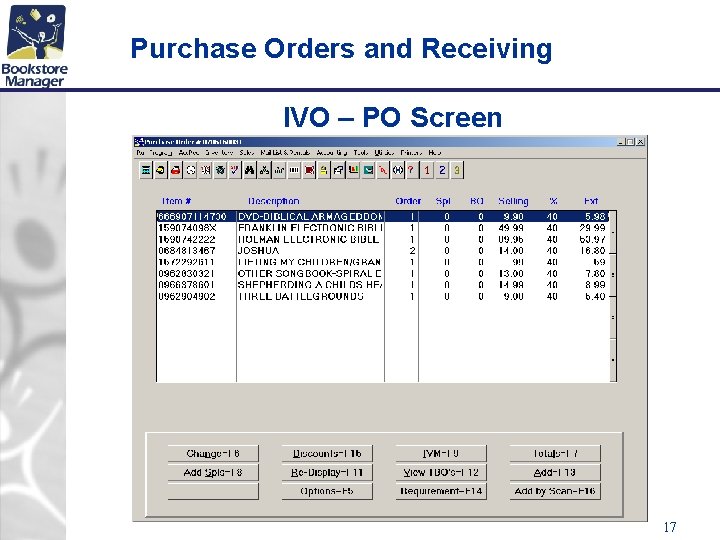Click the red printer toolbar icon
The image size is (720, 540).
[x=175, y=170]
